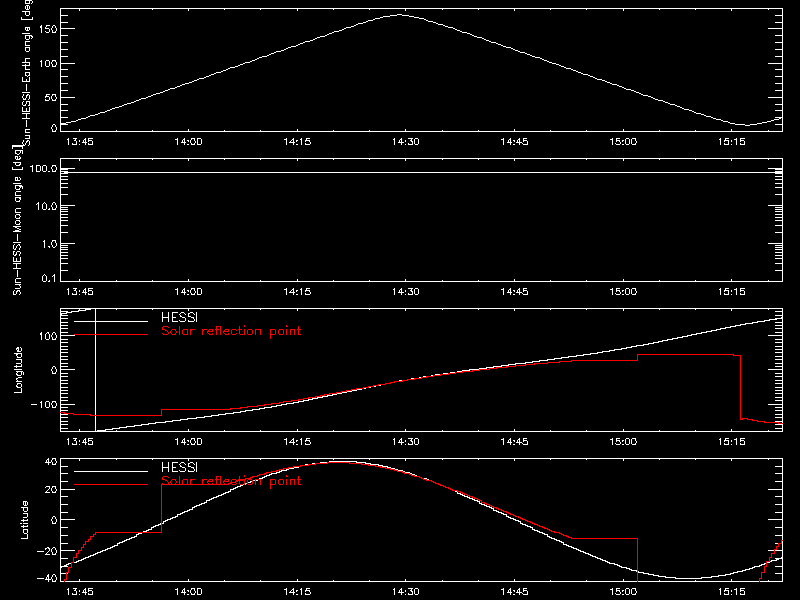Click 13:45 label under Longitude plot
800x600 pixels.
80,442
